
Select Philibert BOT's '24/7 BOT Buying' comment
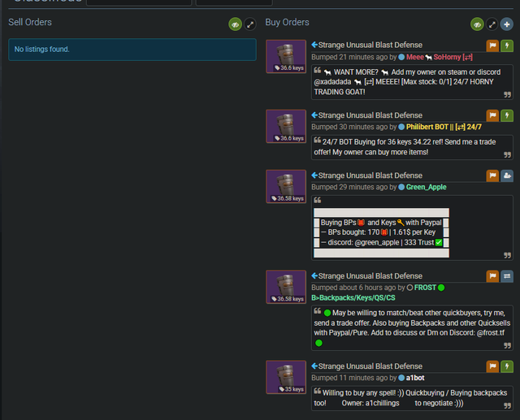(x=412, y=147)
